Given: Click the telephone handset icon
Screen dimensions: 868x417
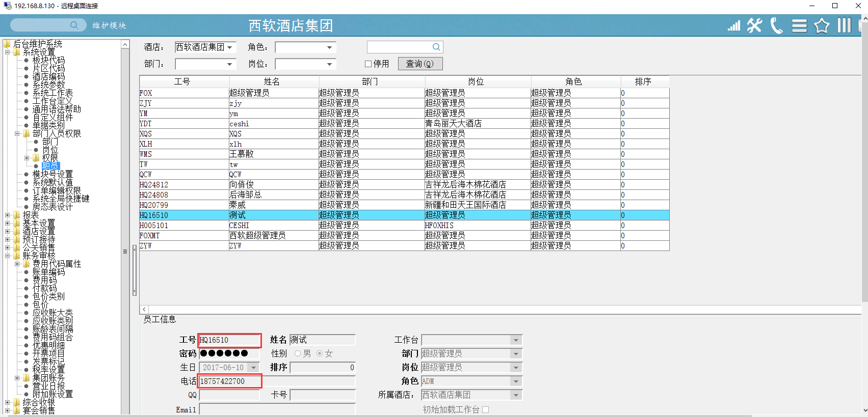Looking at the screenshot, I should 776,25.
